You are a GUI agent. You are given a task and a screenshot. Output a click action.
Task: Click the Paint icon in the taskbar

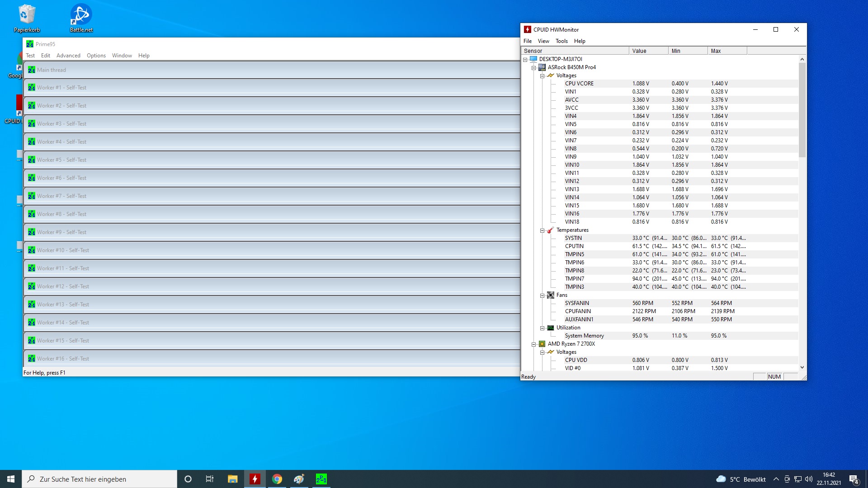pyautogui.click(x=299, y=479)
